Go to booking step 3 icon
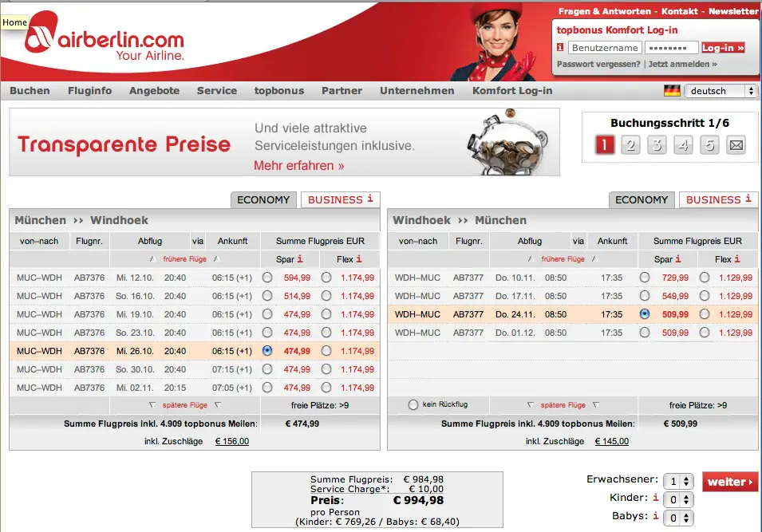Screen dimensions: 762x532 [x=657, y=145]
